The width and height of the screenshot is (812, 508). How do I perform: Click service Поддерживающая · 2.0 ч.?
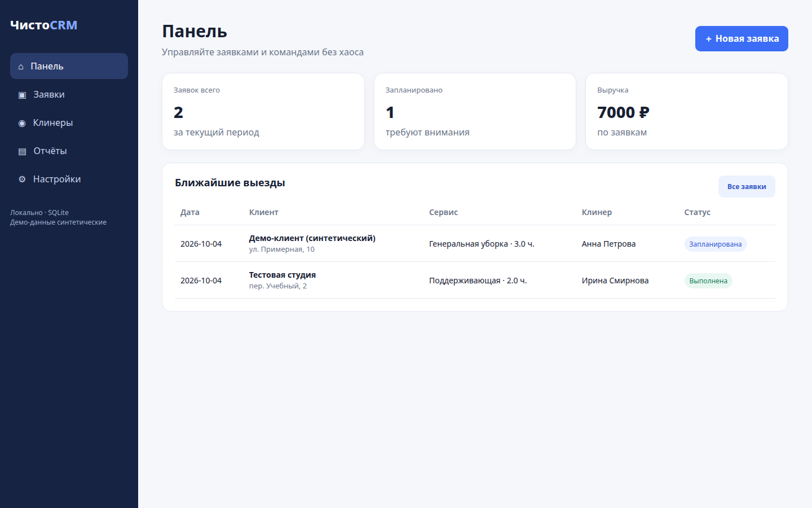coord(478,281)
